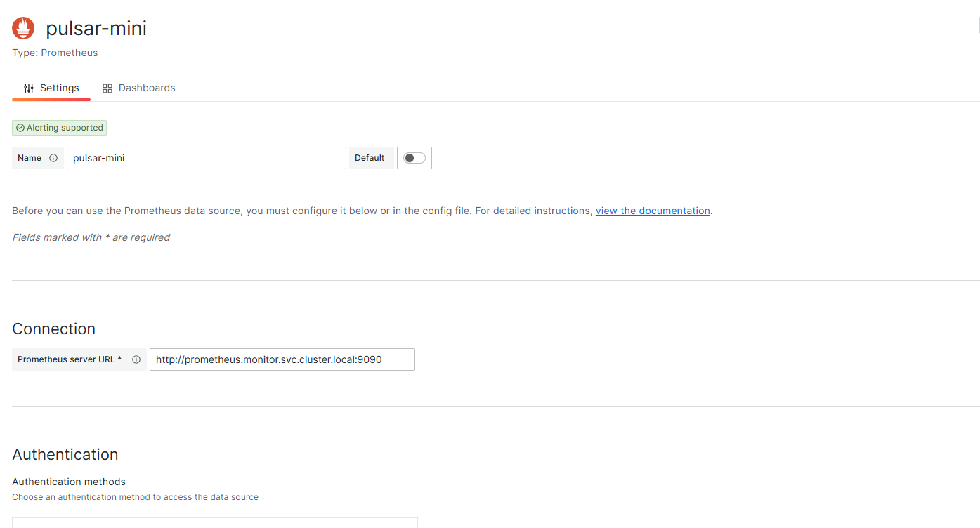Click the Authentication section heading
The image size is (980, 528).
click(65, 454)
